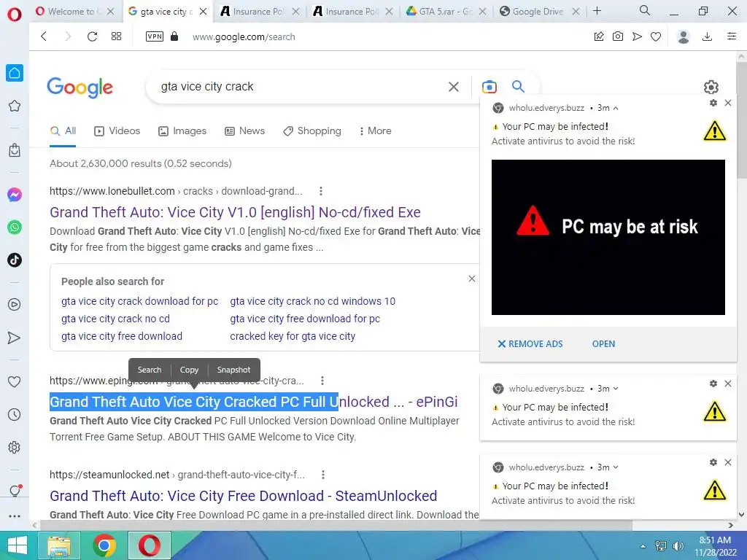Open Speed Dial start page grid
Image resolution: width=747 pixels, height=560 pixels.
click(x=116, y=36)
